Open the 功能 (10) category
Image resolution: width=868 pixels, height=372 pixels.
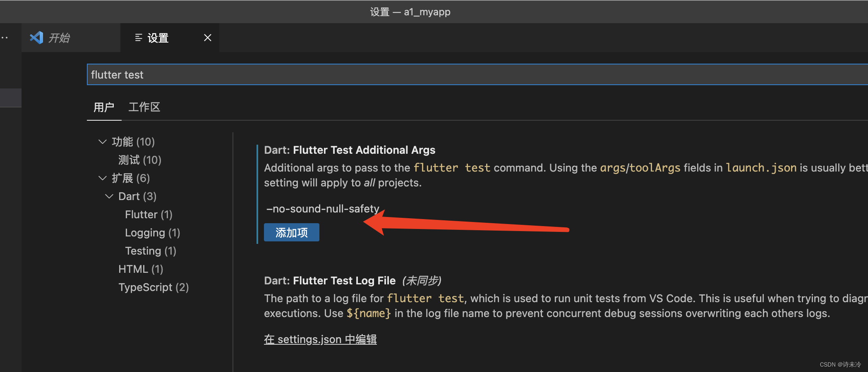click(133, 142)
